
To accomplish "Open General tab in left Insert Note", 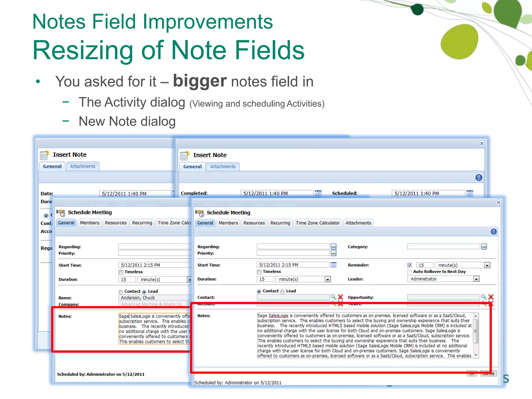I will (52, 167).
